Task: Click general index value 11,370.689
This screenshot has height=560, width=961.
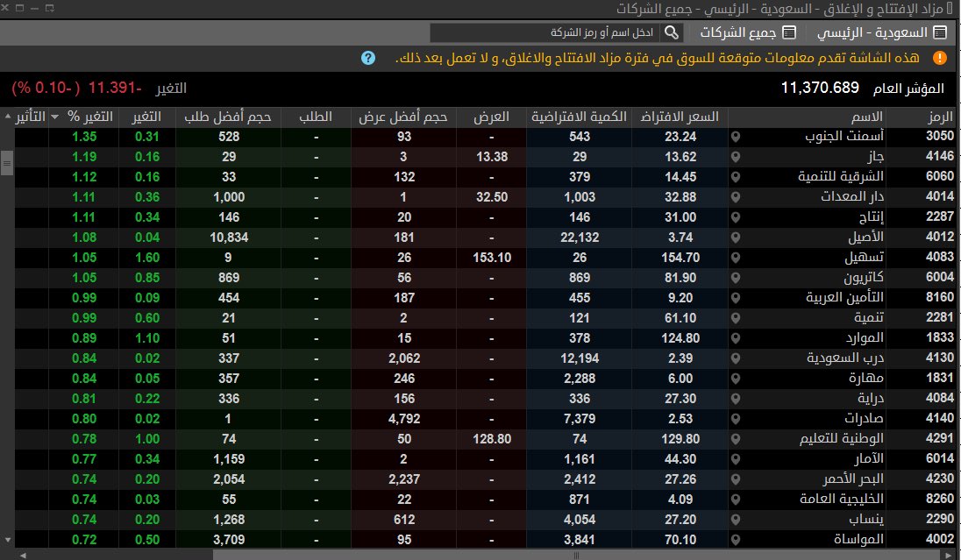Action: click(820, 88)
